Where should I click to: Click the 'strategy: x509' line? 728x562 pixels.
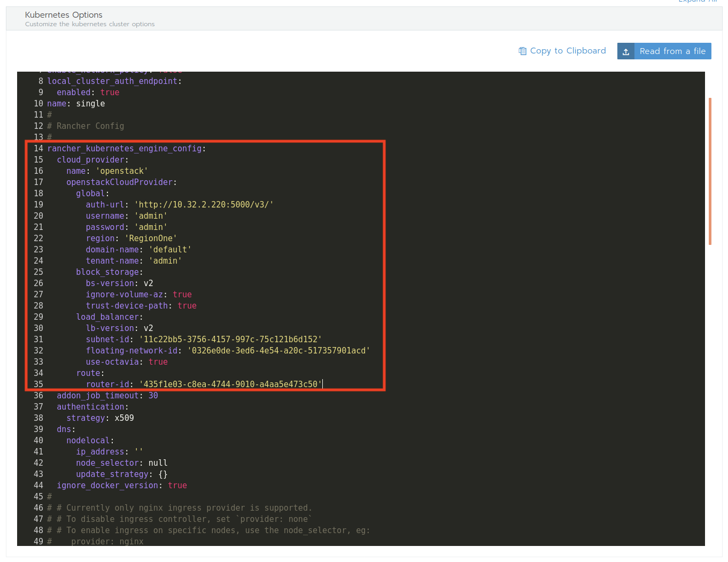tap(100, 418)
